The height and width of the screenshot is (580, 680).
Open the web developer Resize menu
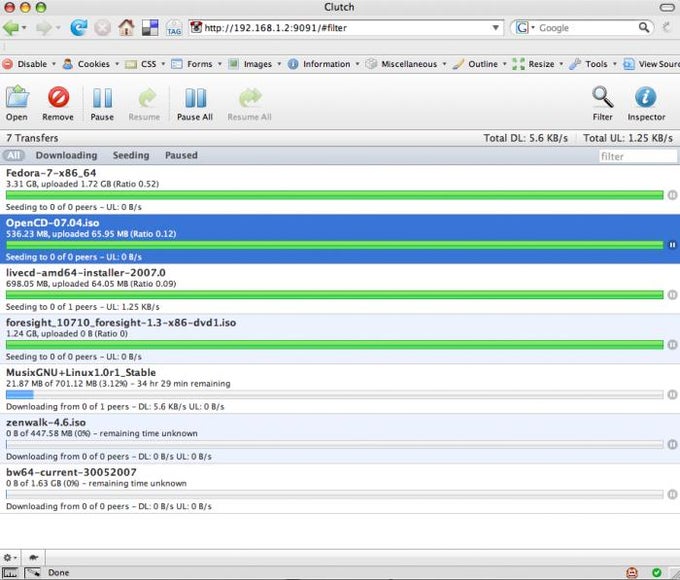[x=537, y=64]
